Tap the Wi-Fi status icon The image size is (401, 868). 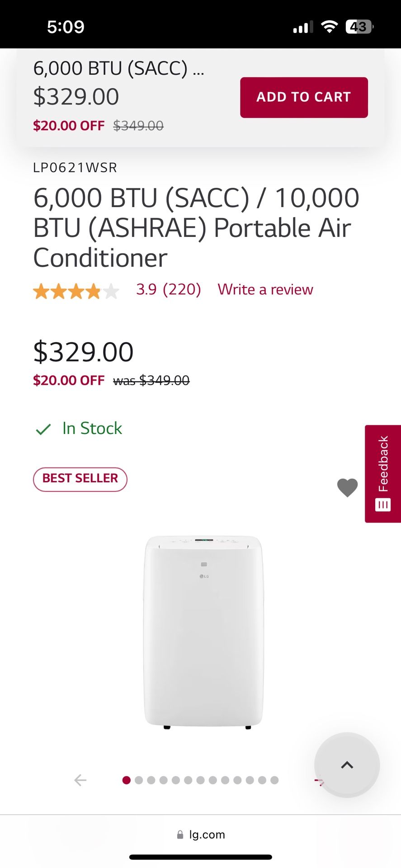[x=330, y=27]
